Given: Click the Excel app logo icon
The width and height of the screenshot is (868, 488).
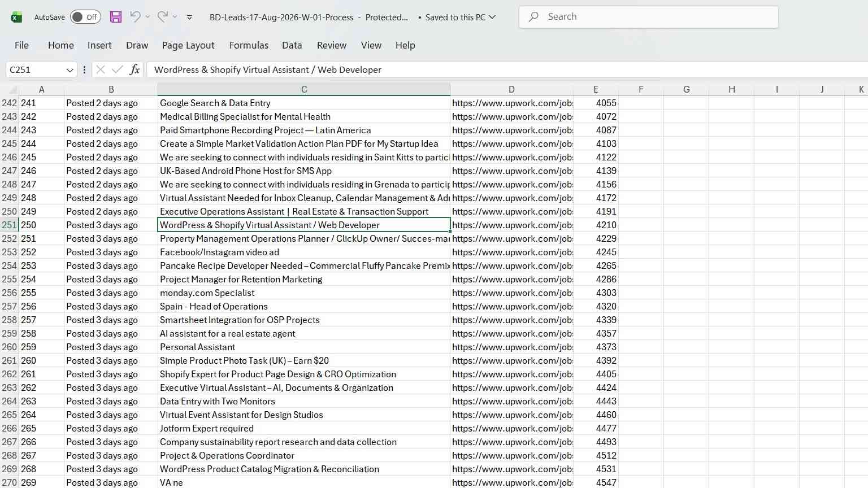Looking at the screenshot, I should [x=17, y=17].
